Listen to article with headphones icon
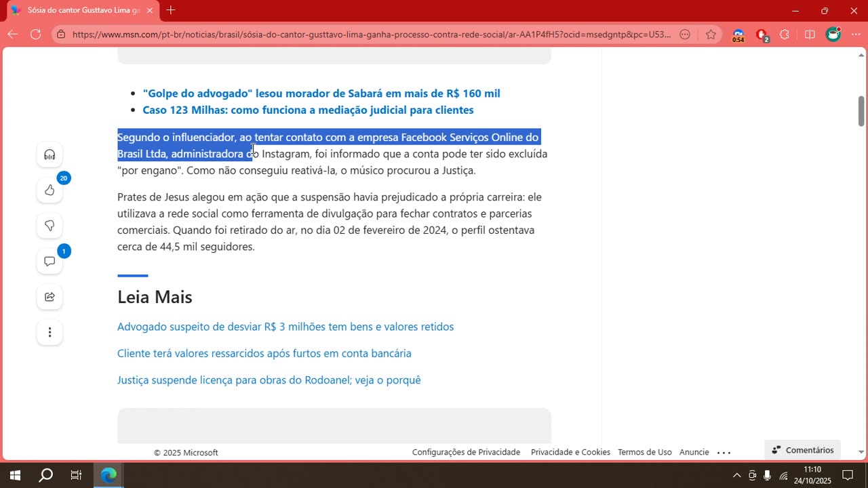This screenshot has width=868, height=488. (50, 155)
